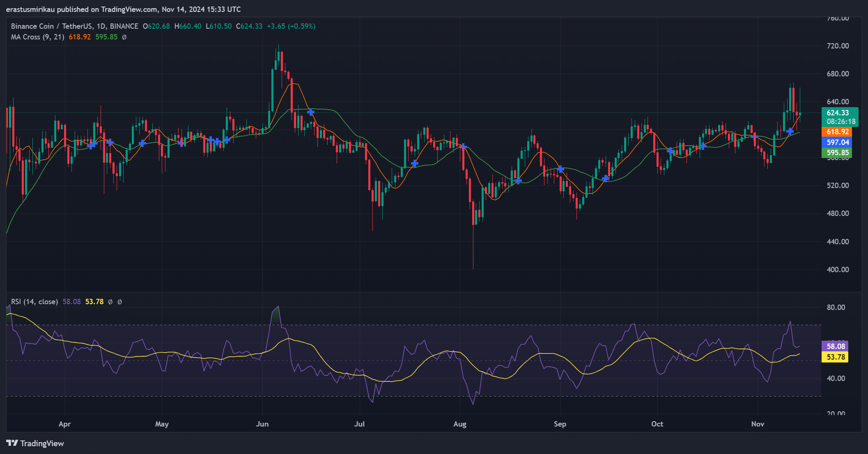Viewport: 868px width, 454px height.
Task: Click the latest blue cross marker in November
Action: point(790,131)
